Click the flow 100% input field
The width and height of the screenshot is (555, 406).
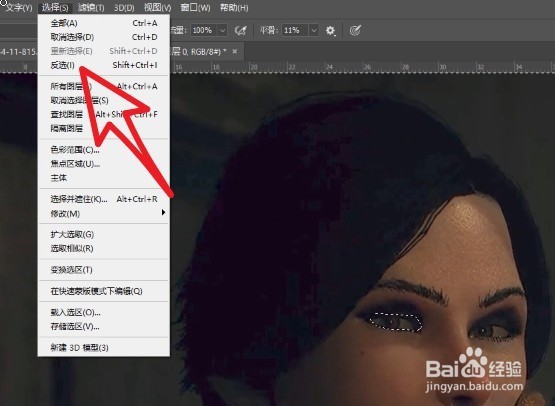point(205,30)
